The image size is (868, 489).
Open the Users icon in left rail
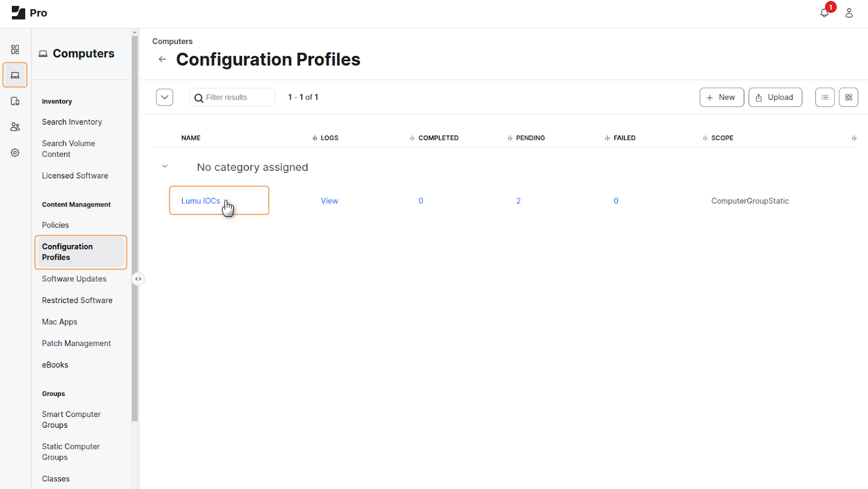pos(15,127)
